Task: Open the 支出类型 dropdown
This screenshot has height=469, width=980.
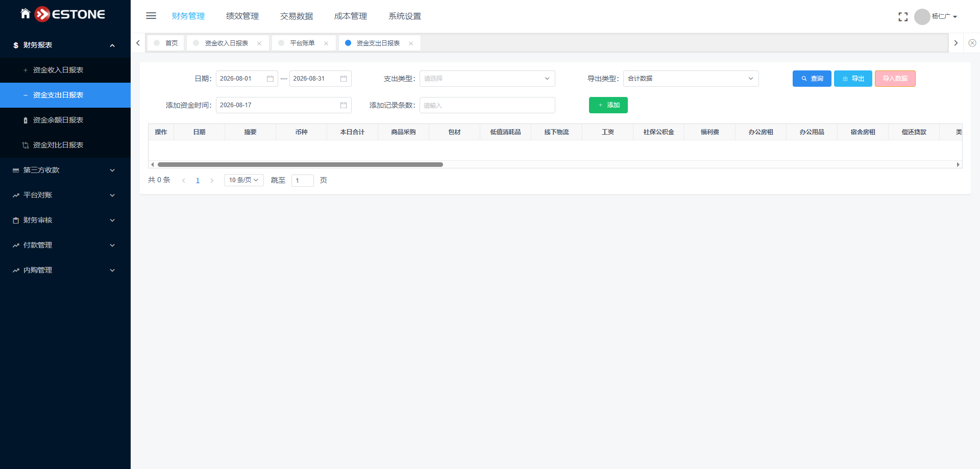Action: tap(487, 79)
